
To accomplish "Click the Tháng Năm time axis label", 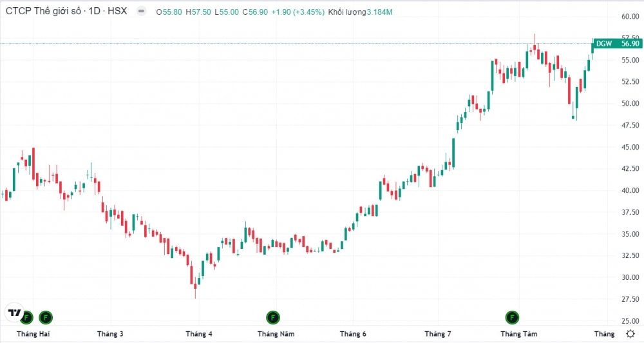I will tap(276, 333).
